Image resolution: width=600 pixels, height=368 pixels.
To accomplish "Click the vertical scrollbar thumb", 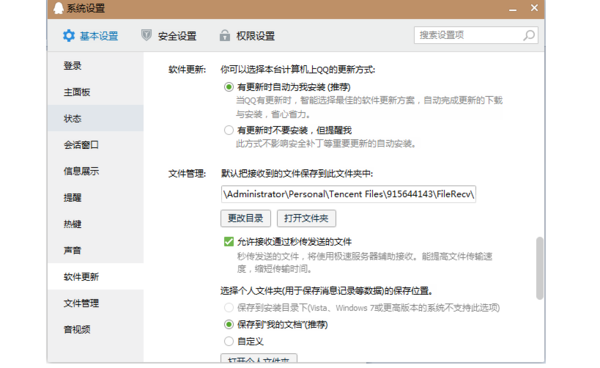I will [540, 268].
